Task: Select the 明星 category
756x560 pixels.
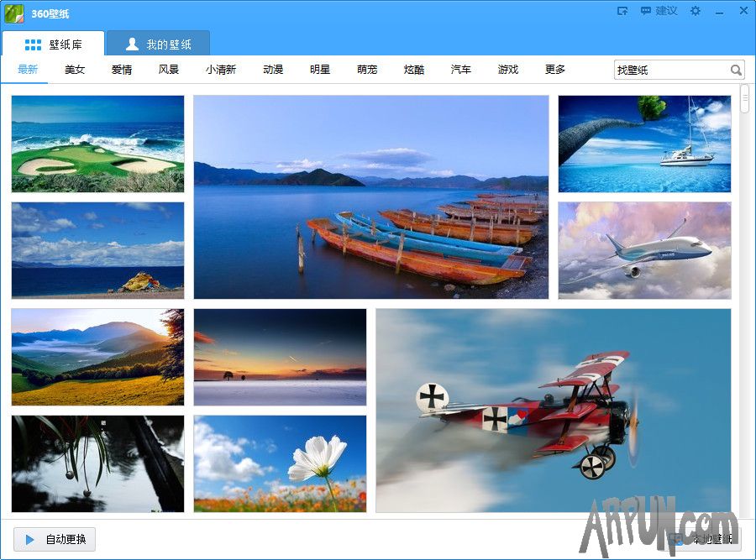Action: pos(320,70)
